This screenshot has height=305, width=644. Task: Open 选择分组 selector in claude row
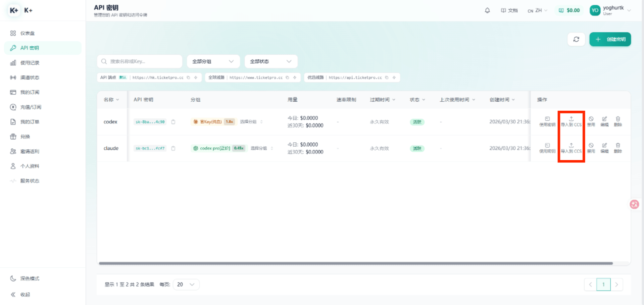pos(262,148)
